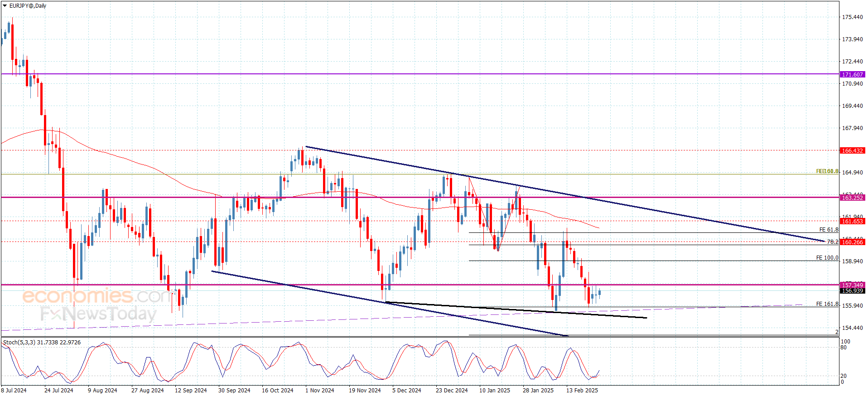The image size is (868, 396).
Task: Click the 24 Jul 2024 date label
Action: pos(58,391)
